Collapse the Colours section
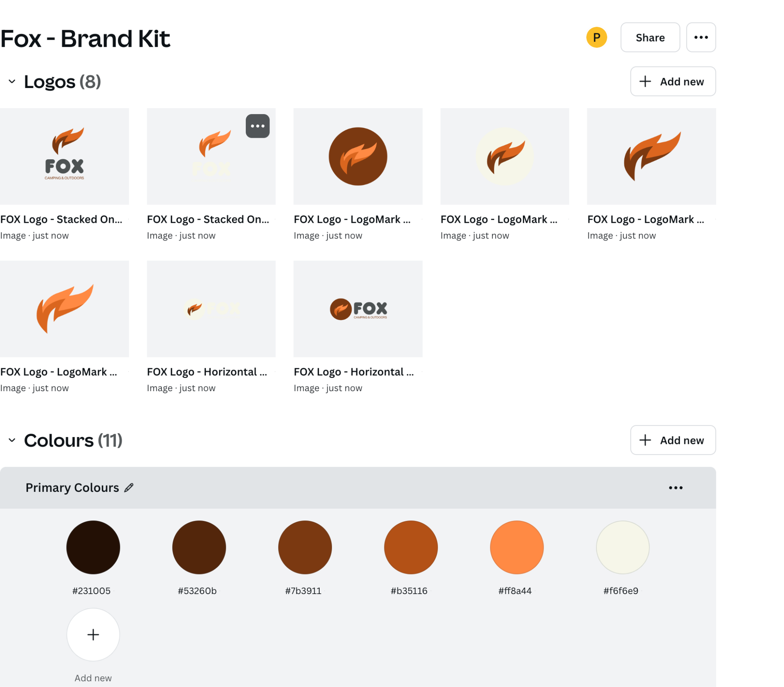 pos(12,440)
